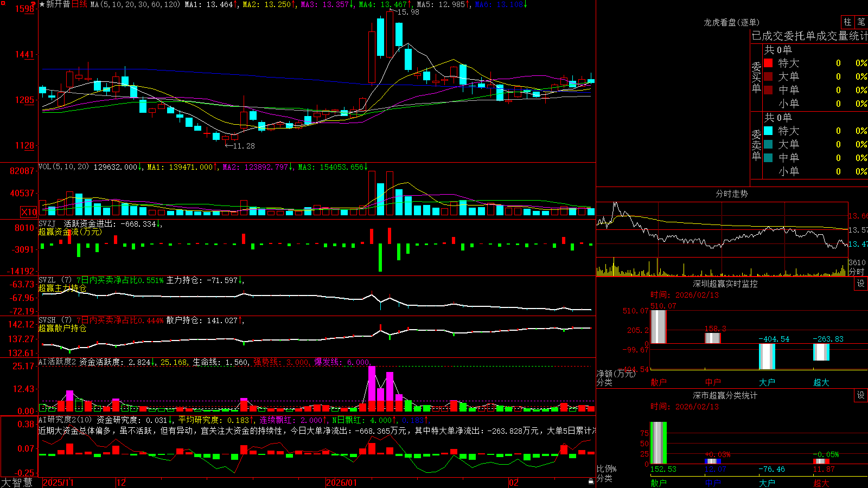
Task: Open 设 settings for 深圳超赢实时监控
Action: pos(860,284)
